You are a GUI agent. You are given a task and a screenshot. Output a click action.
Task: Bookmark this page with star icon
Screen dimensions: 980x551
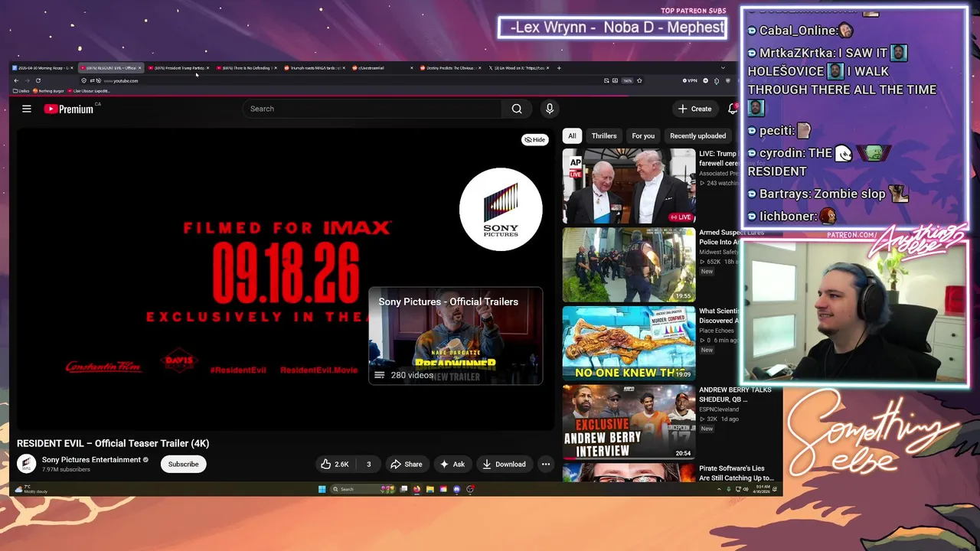pos(639,80)
